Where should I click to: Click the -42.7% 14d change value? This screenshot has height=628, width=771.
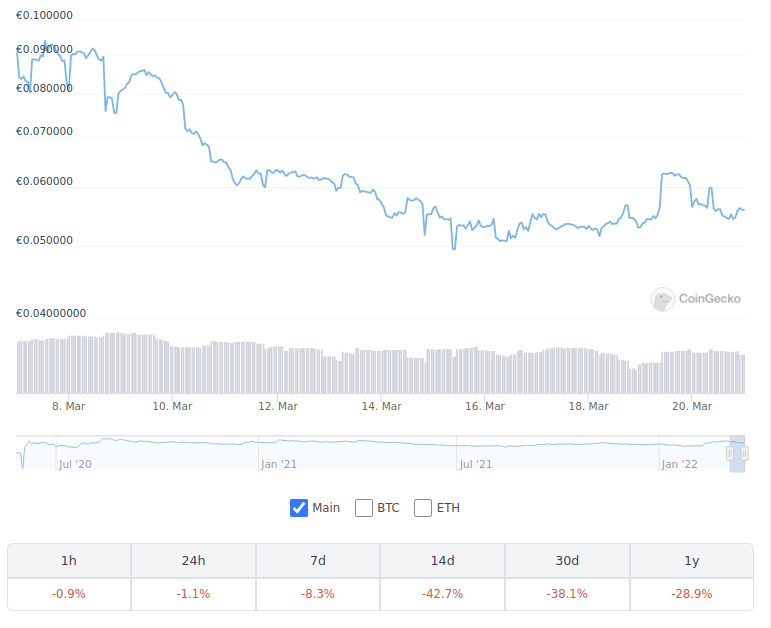pyautogui.click(x=443, y=594)
